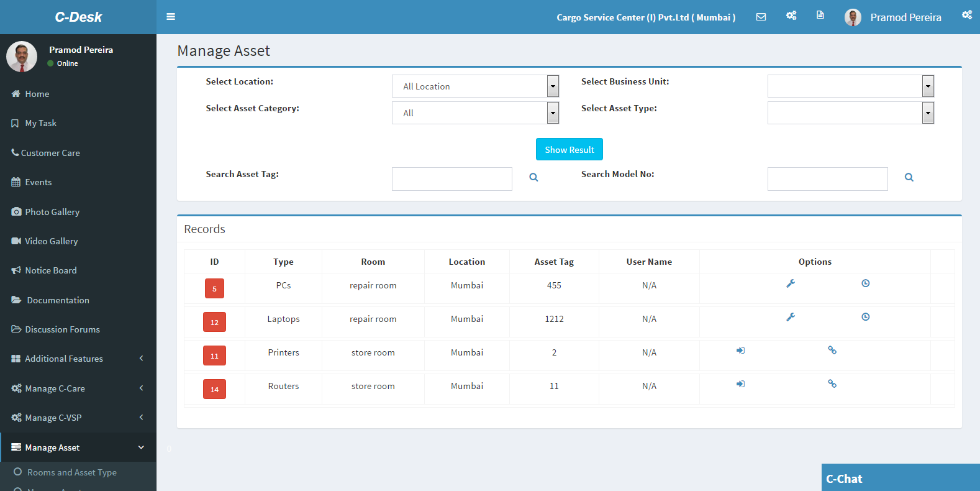Image resolution: width=980 pixels, height=491 pixels.
Task: Click the wrench icon in the Laptops row
Action: (x=791, y=317)
